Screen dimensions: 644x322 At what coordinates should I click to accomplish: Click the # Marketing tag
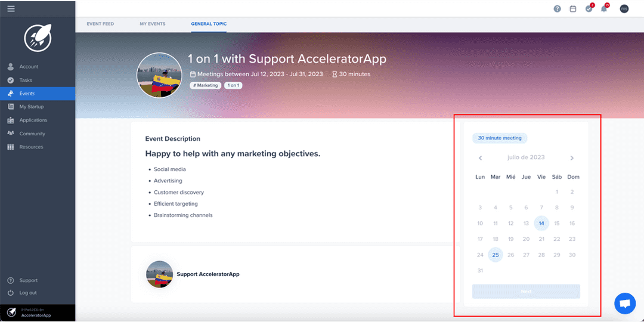(x=205, y=85)
